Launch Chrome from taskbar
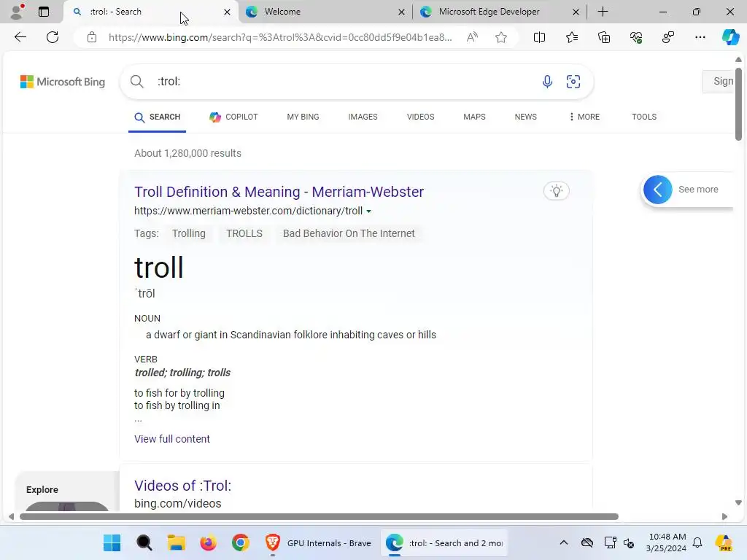 point(241,542)
